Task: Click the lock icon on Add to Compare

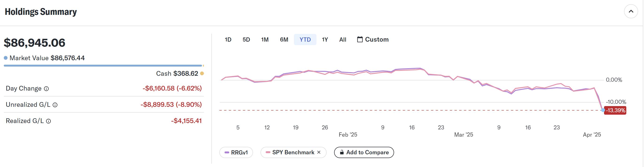Action: pos(342,152)
